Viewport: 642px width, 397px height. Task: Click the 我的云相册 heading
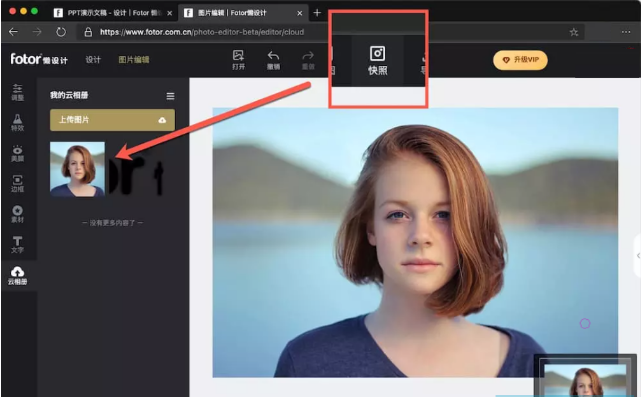click(69, 95)
